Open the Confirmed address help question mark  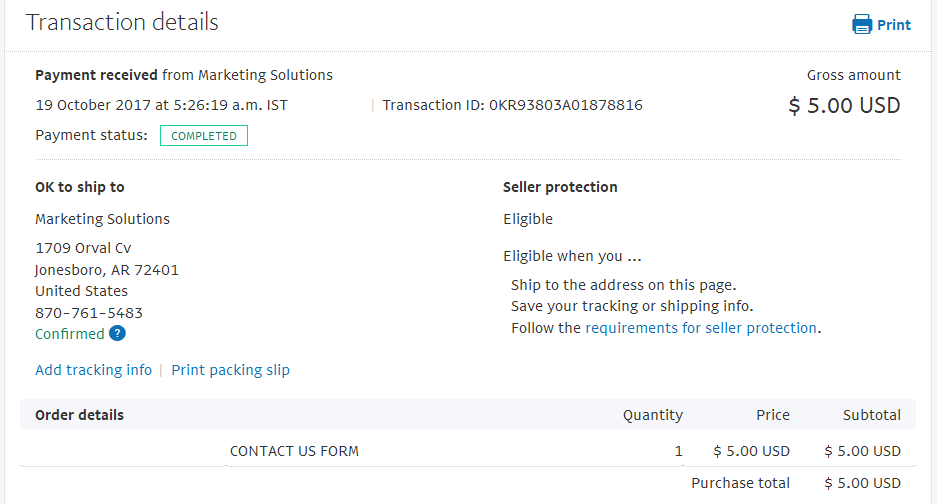117,334
